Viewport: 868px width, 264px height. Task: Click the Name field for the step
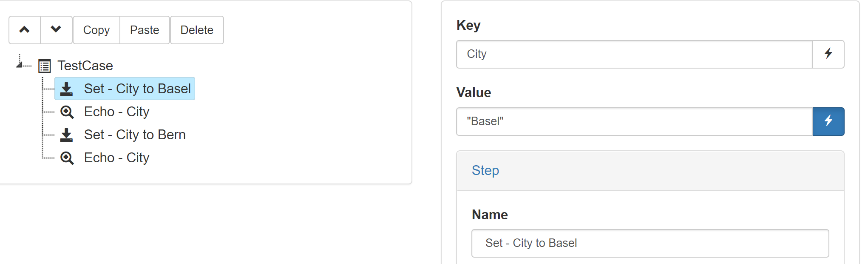click(650, 243)
